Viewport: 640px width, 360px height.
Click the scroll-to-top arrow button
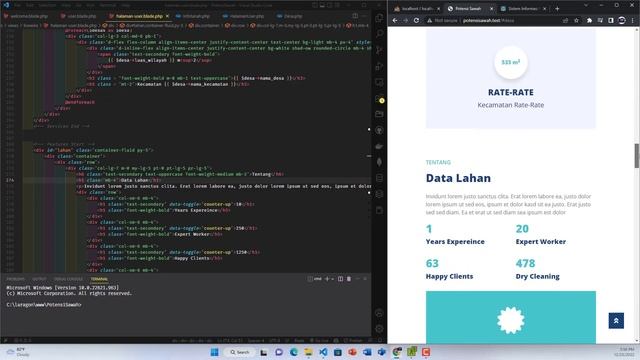tap(616, 321)
